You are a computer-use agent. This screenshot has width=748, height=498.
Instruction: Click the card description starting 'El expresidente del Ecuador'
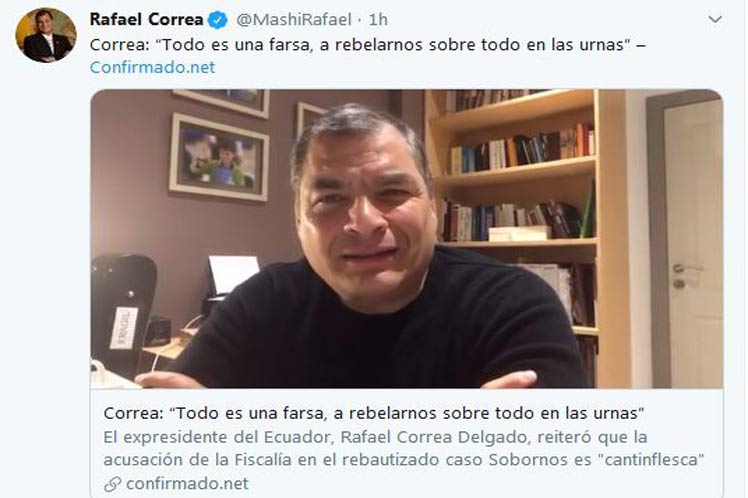coord(404,448)
